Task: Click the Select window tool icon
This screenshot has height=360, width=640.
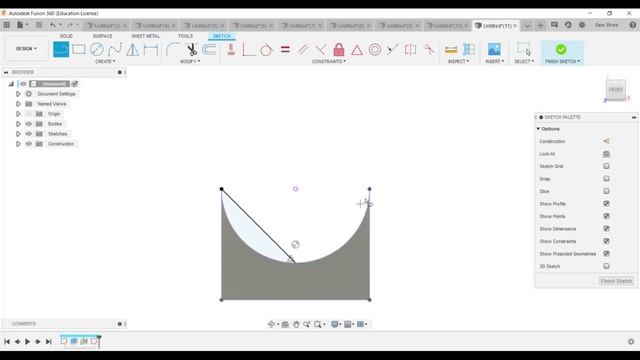Action: [524, 49]
